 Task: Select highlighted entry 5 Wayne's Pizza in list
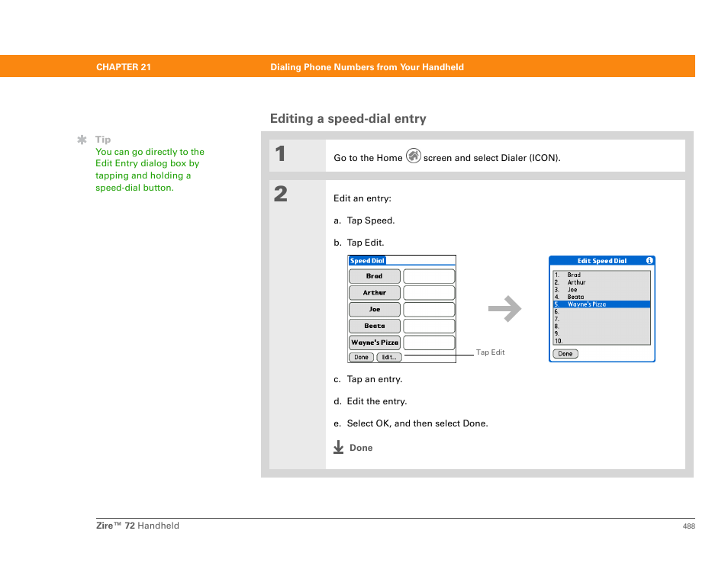pos(601,304)
